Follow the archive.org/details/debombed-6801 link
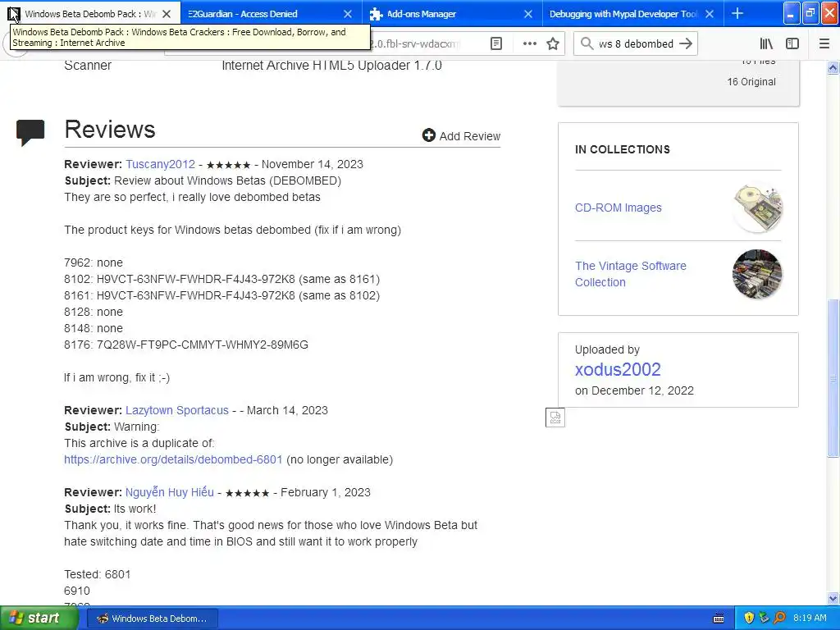 pyautogui.click(x=173, y=459)
